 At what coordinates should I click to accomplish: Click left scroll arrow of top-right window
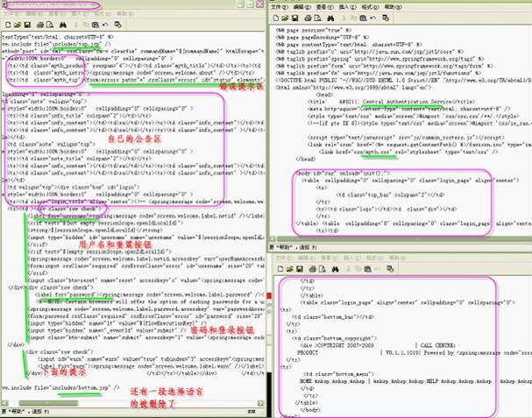pos(273,239)
